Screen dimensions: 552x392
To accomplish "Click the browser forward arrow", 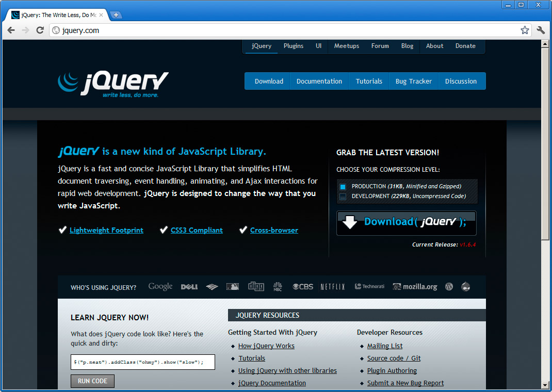I will [25, 30].
